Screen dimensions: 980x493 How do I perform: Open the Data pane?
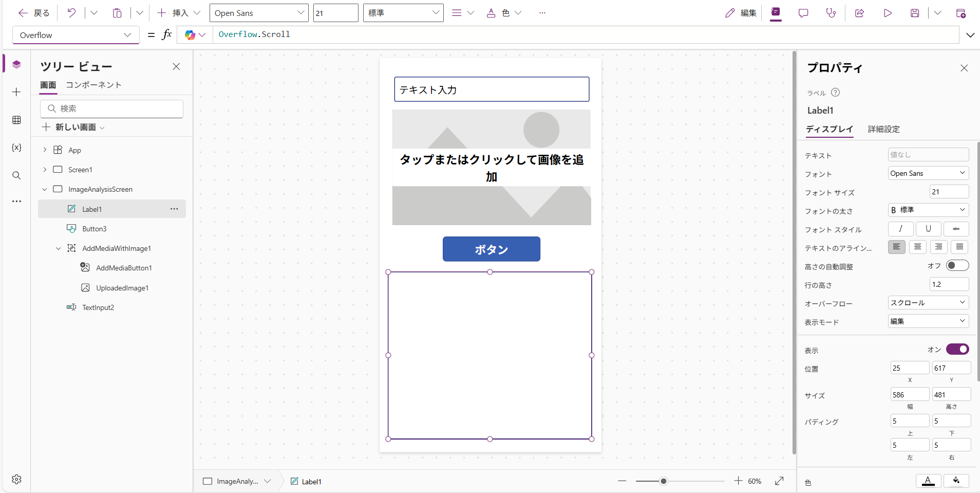(16, 120)
